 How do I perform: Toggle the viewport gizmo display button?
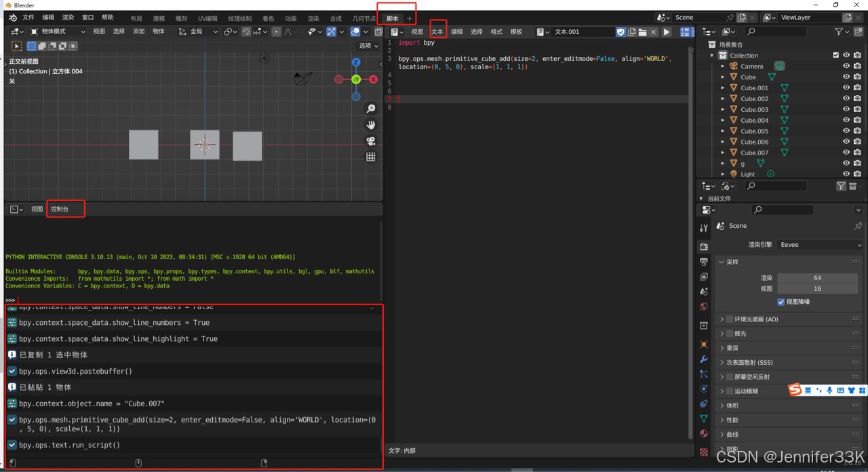coord(330,32)
